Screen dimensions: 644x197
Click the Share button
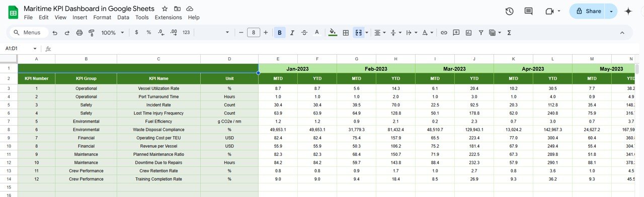click(588, 11)
